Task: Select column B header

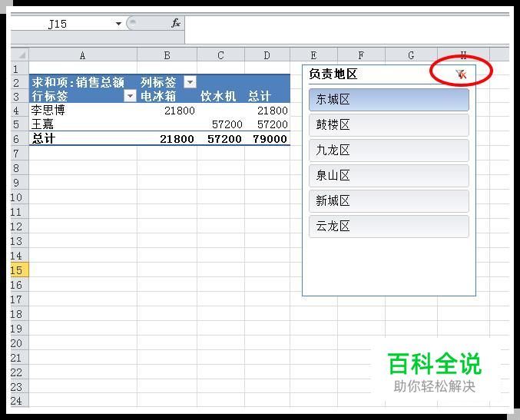Action: 167,55
